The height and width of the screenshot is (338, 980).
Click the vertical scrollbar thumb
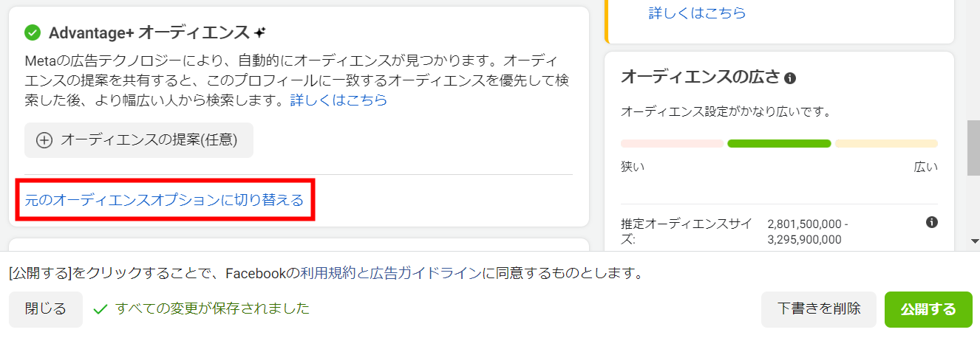click(x=974, y=146)
